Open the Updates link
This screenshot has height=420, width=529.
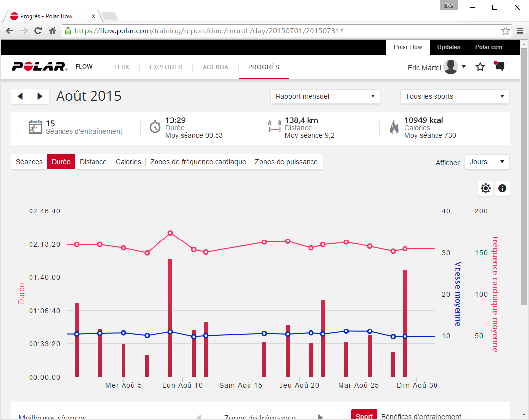coord(449,47)
